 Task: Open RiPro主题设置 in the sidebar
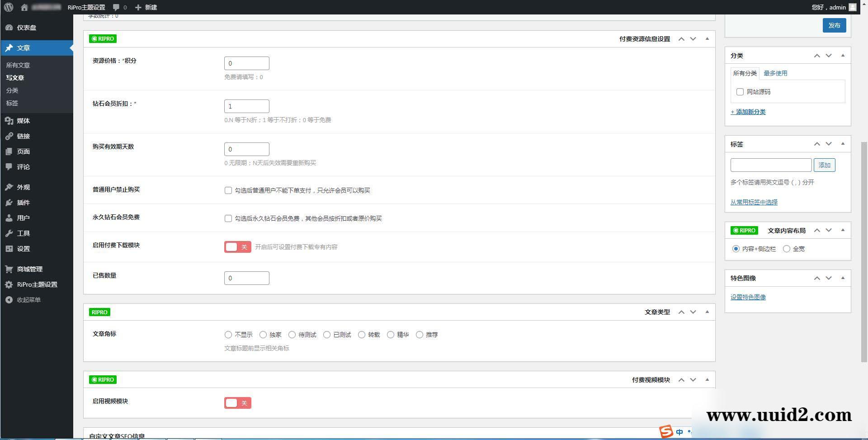point(37,284)
